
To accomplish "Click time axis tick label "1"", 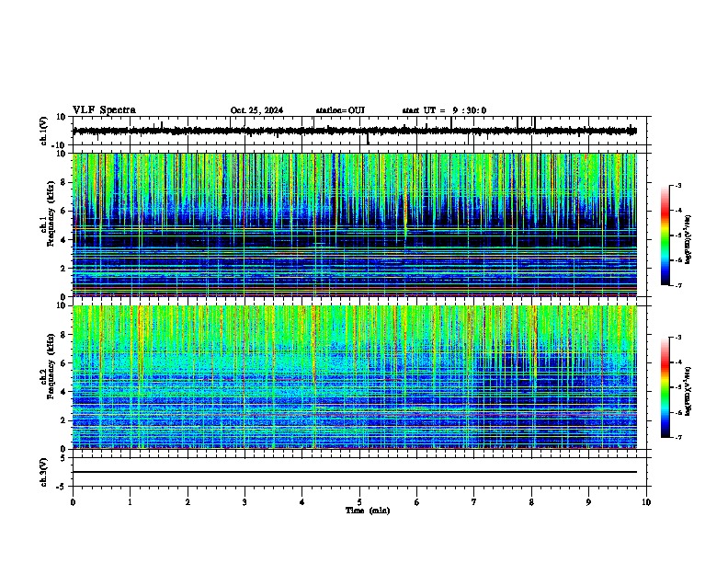I will [130, 502].
